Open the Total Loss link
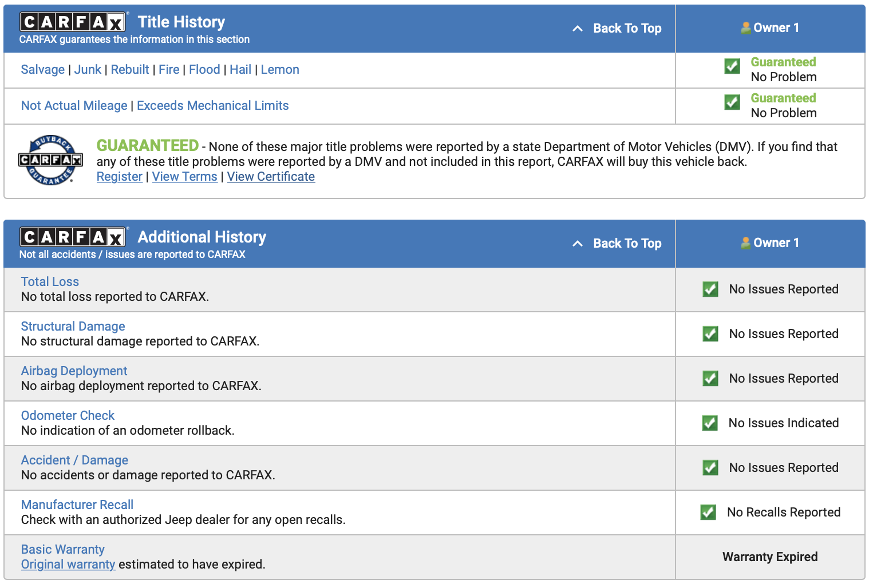 pos(50,282)
